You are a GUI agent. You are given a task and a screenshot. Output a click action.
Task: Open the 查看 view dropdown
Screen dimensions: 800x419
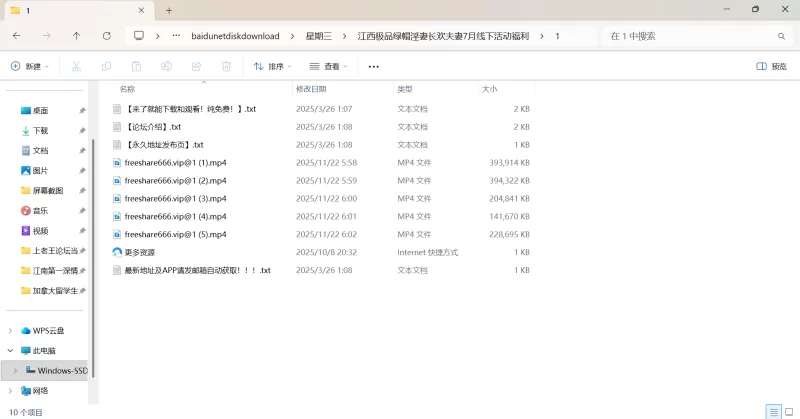(x=328, y=66)
